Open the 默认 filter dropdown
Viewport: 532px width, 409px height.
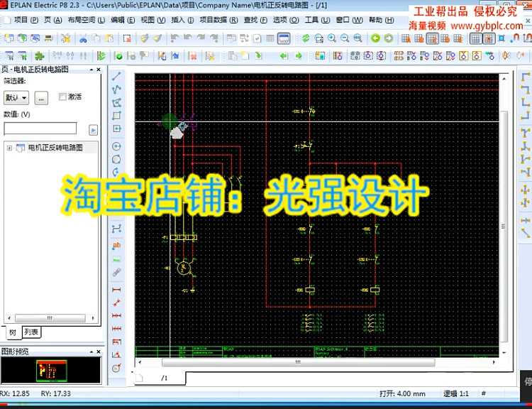(x=16, y=98)
